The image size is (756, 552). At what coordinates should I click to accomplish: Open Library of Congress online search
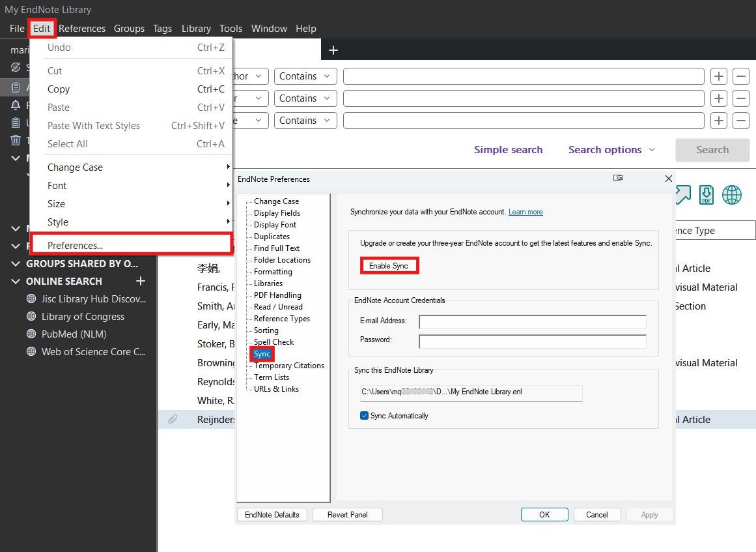[x=83, y=317]
